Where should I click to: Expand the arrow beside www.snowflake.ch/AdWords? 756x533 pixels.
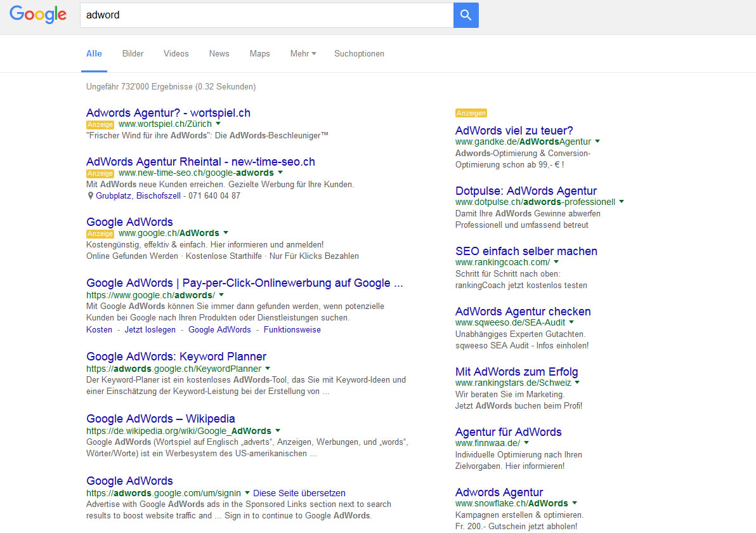(x=574, y=503)
